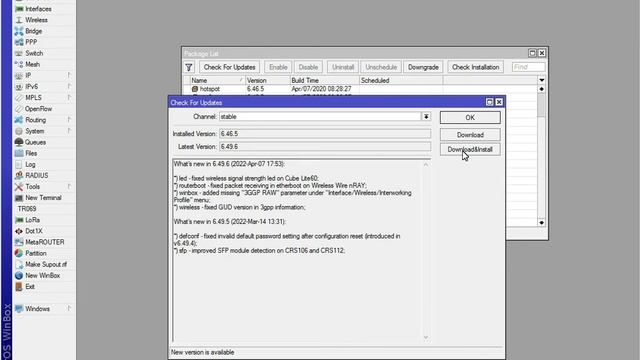
Task: Click the Exit door icon
Action: [x=19, y=287]
